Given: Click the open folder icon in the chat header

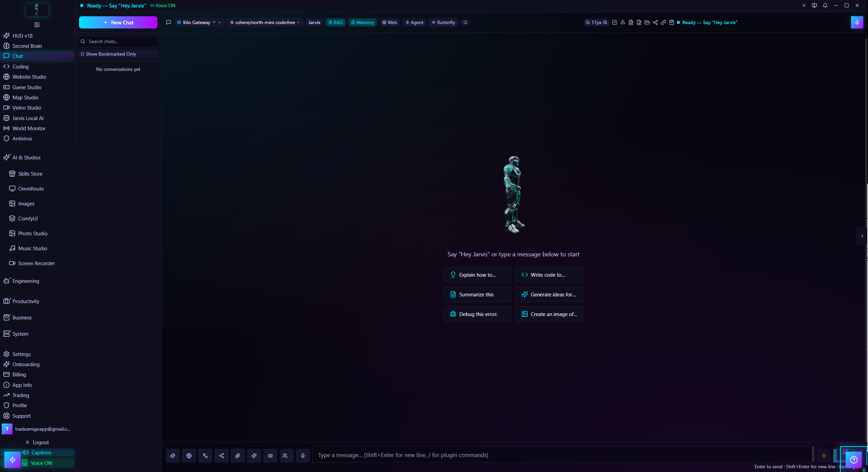Looking at the screenshot, I should (647, 22).
